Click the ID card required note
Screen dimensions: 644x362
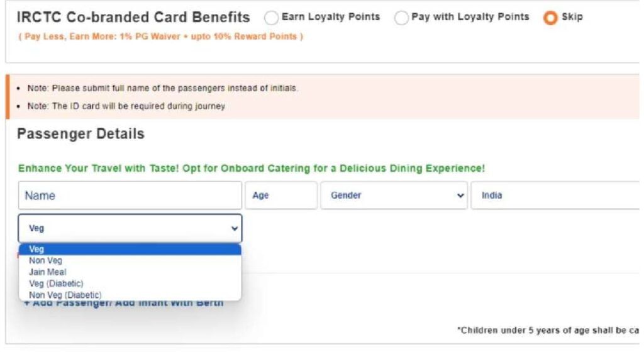coord(126,106)
